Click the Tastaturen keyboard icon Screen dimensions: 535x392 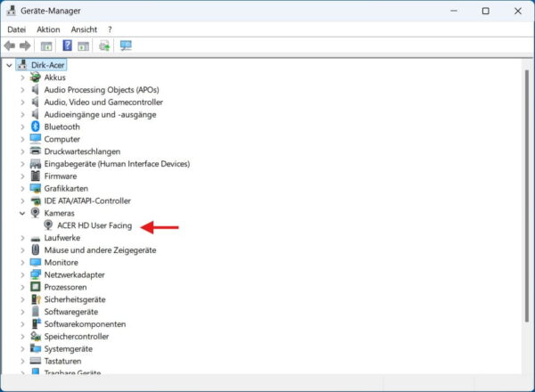[35, 361]
